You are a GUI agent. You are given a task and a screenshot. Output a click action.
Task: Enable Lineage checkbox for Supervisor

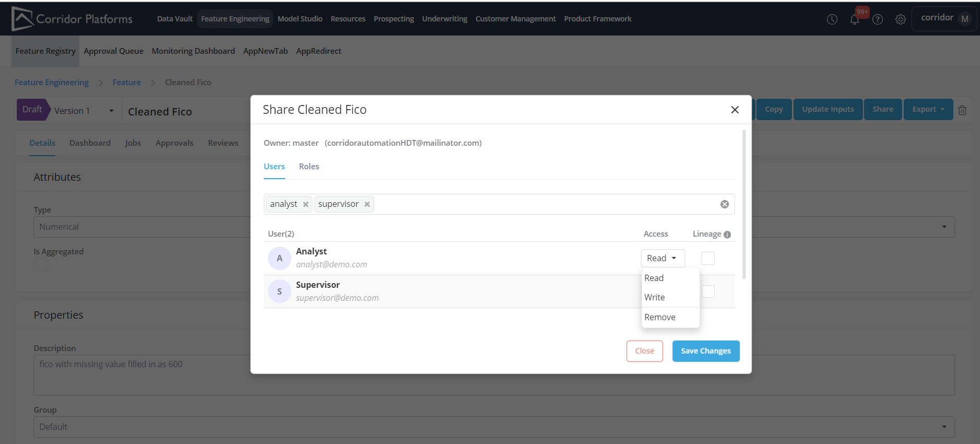(708, 291)
